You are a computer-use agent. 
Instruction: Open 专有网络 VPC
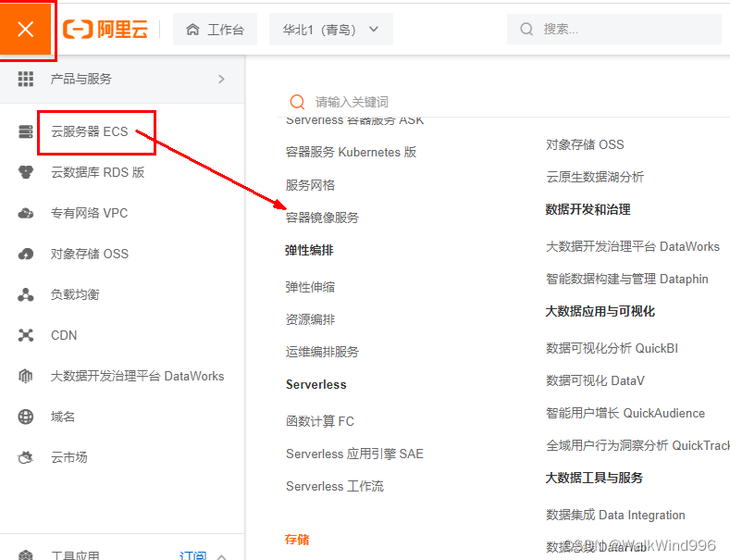pos(90,214)
